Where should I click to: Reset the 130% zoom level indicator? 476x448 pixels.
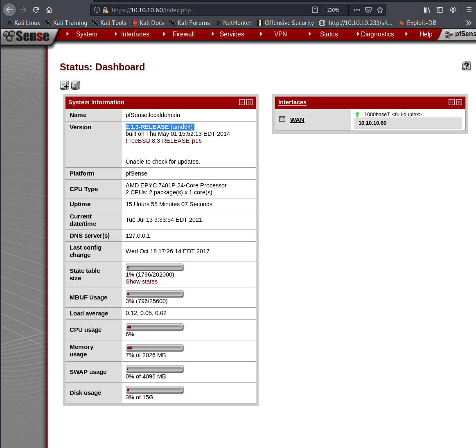pyautogui.click(x=333, y=10)
